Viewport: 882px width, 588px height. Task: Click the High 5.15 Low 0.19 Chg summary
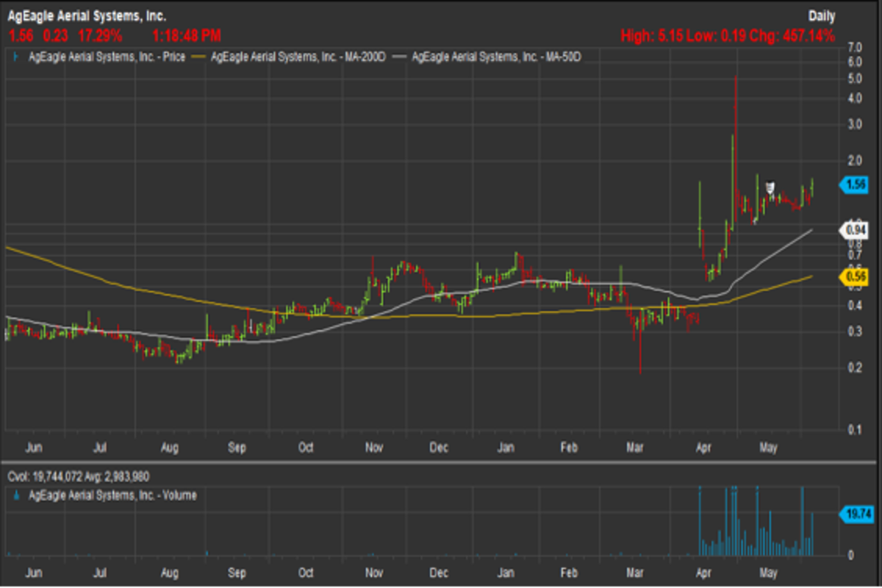pos(728,35)
